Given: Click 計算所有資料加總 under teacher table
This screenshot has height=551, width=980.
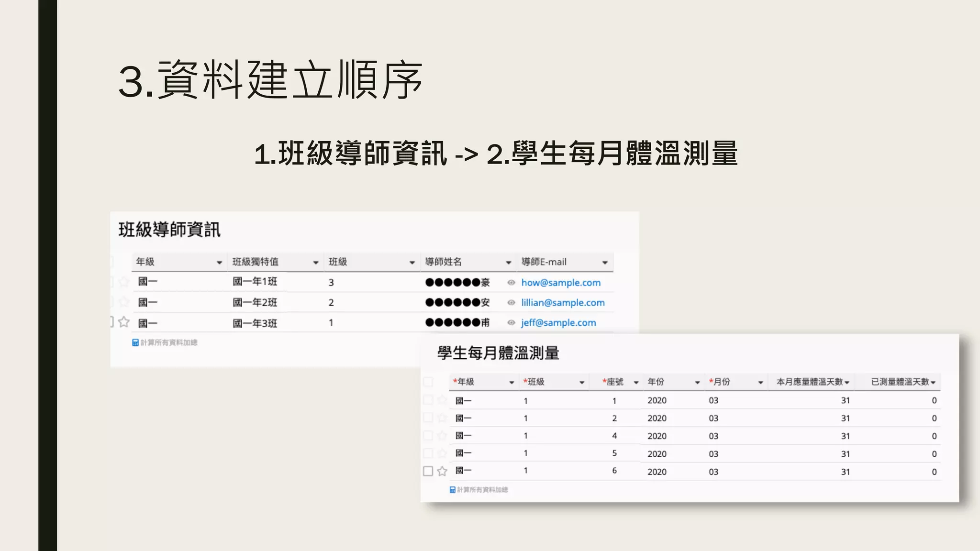Looking at the screenshot, I should [x=169, y=342].
